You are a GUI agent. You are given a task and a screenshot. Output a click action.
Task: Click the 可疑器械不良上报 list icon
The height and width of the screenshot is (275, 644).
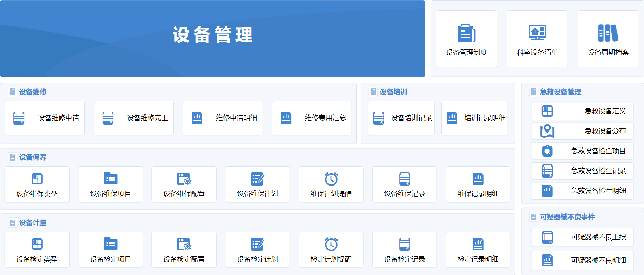(x=547, y=237)
